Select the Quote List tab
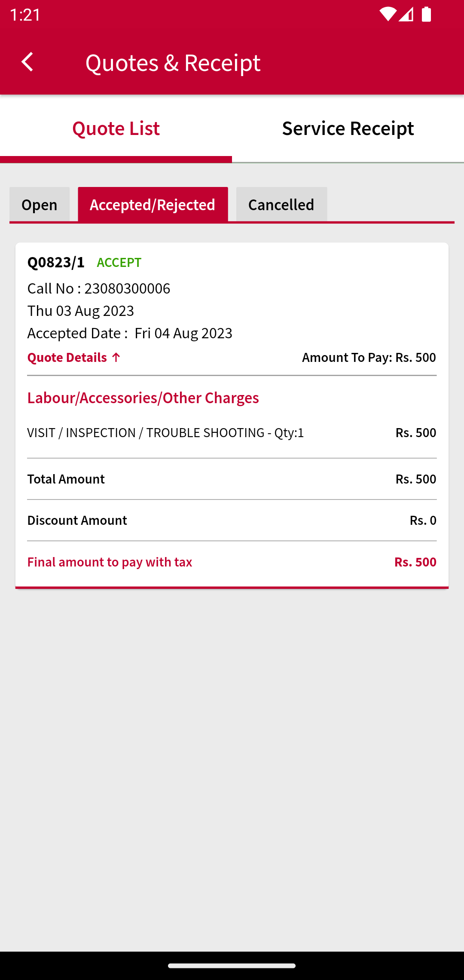Screen dimensions: 464x980 (x=116, y=129)
